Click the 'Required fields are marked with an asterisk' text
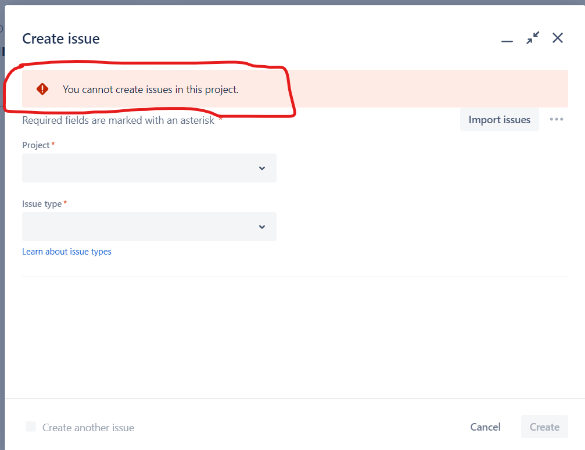The height and width of the screenshot is (450, 585). pos(118,121)
